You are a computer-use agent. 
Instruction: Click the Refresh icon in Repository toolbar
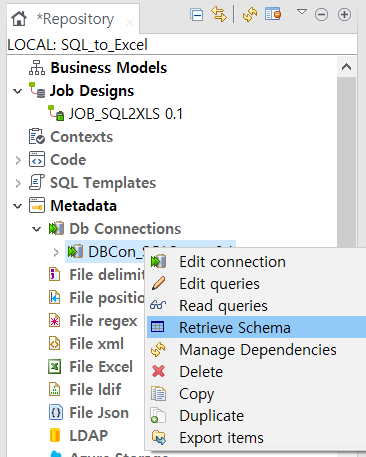(x=250, y=15)
